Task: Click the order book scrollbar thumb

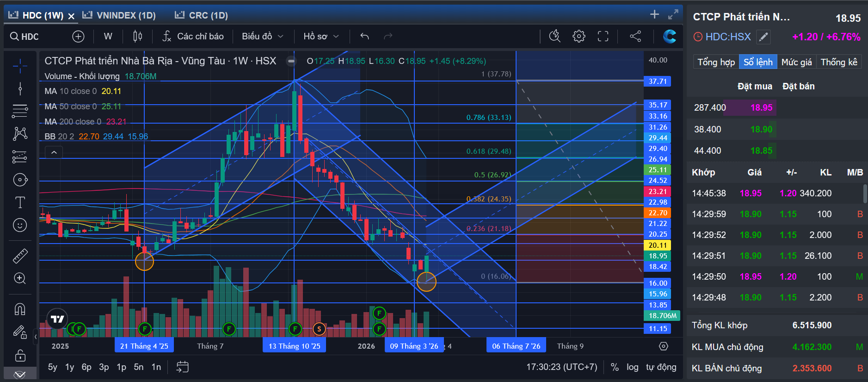Action: [x=865, y=194]
